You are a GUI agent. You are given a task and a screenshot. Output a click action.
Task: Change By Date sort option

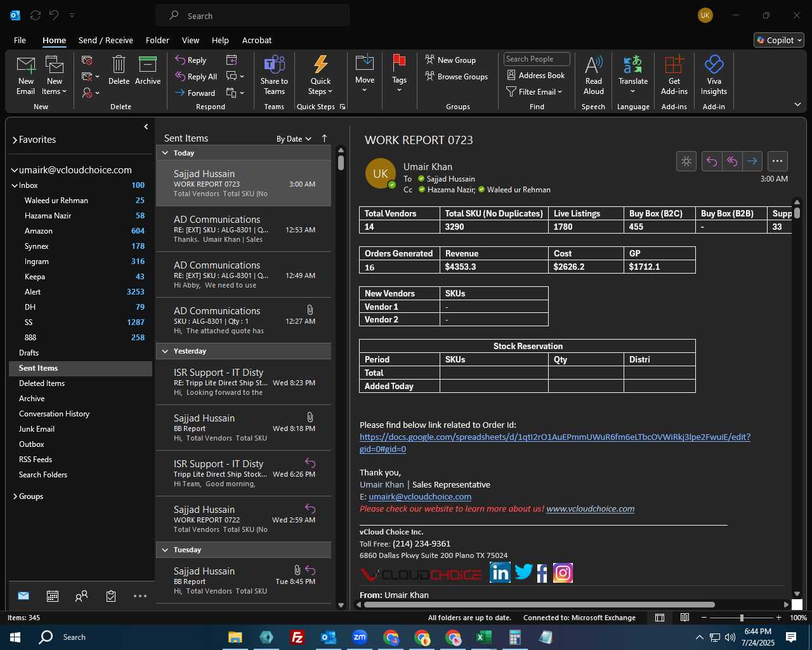[x=294, y=139]
